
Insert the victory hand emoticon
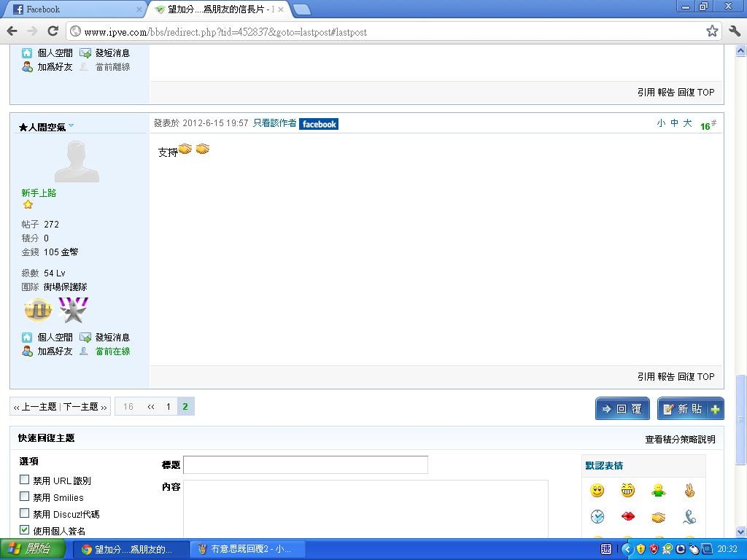(x=689, y=491)
